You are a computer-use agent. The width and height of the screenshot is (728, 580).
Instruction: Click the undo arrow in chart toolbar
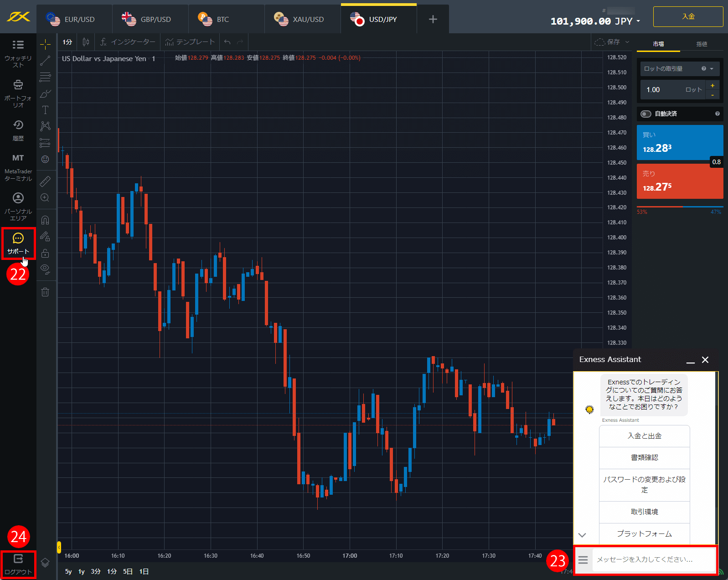tap(227, 42)
